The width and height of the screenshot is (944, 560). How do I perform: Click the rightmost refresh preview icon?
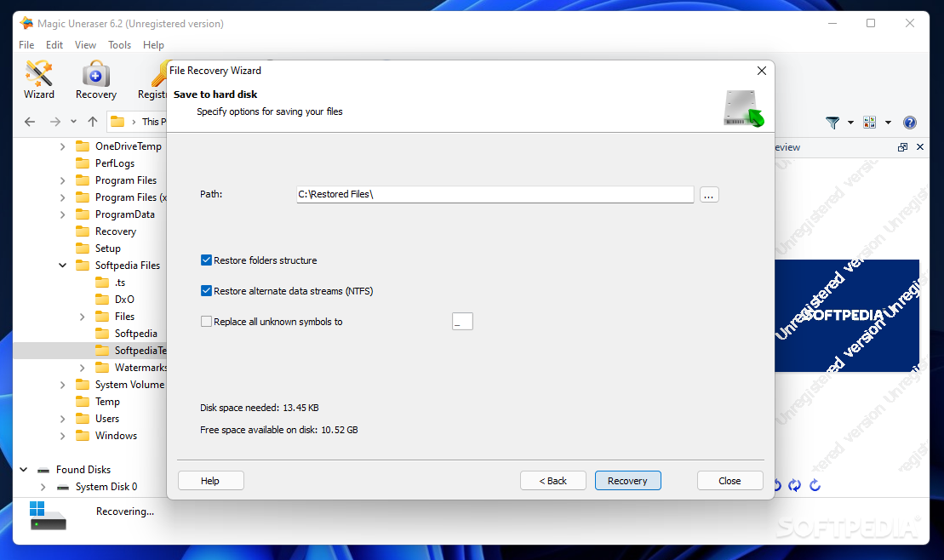[815, 485]
